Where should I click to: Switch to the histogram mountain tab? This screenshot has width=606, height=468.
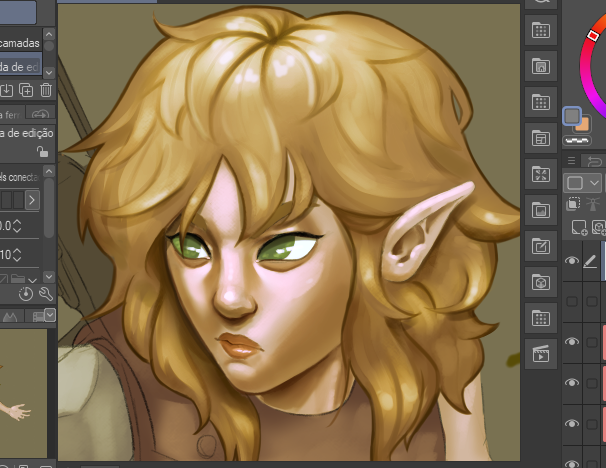[10, 317]
